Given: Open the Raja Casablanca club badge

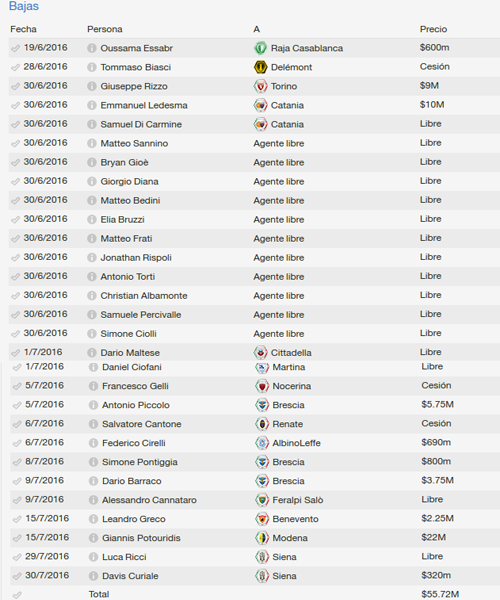Looking at the screenshot, I should point(261,48).
